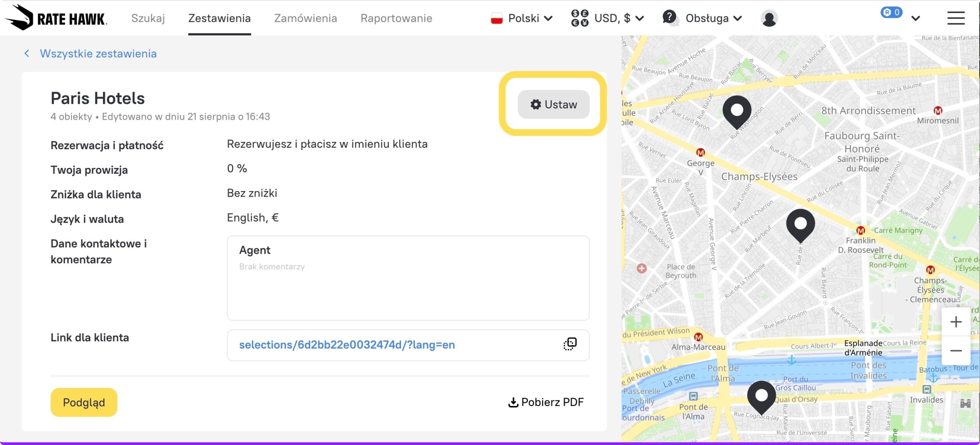Switch to the Szukaj tab

(x=148, y=18)
